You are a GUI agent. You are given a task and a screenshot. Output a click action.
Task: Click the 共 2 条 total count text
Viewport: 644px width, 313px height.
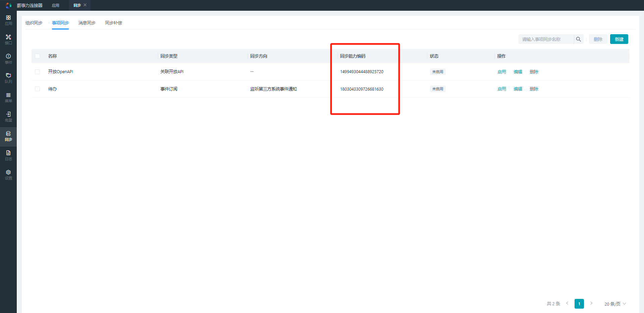pos(553,304)
